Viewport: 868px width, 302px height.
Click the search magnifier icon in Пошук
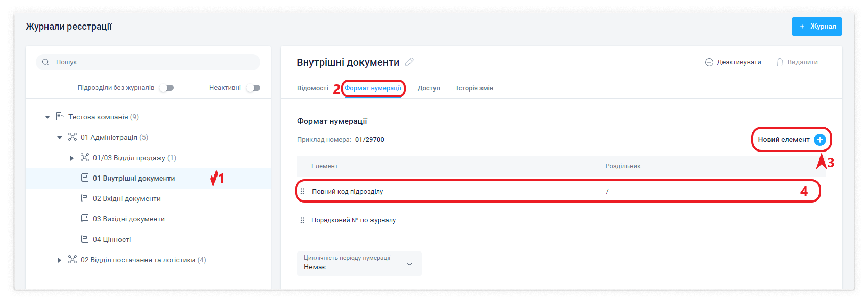pos(46,62)
